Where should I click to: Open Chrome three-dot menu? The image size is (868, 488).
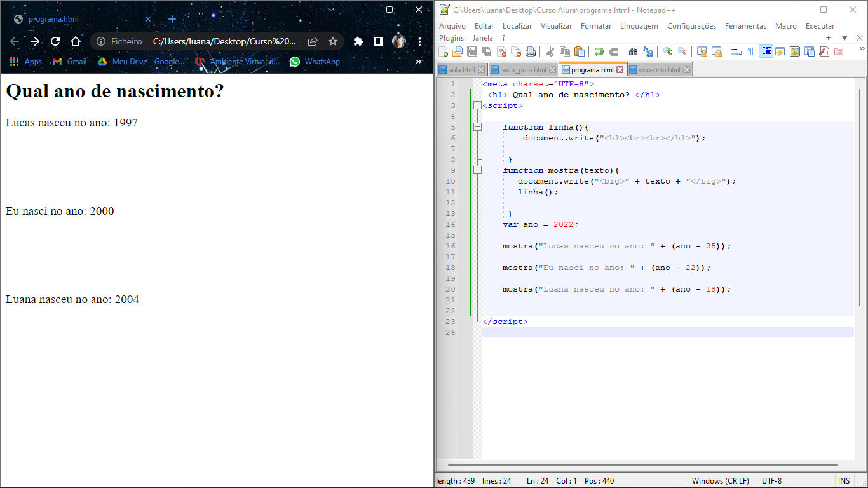click(420, 41)
